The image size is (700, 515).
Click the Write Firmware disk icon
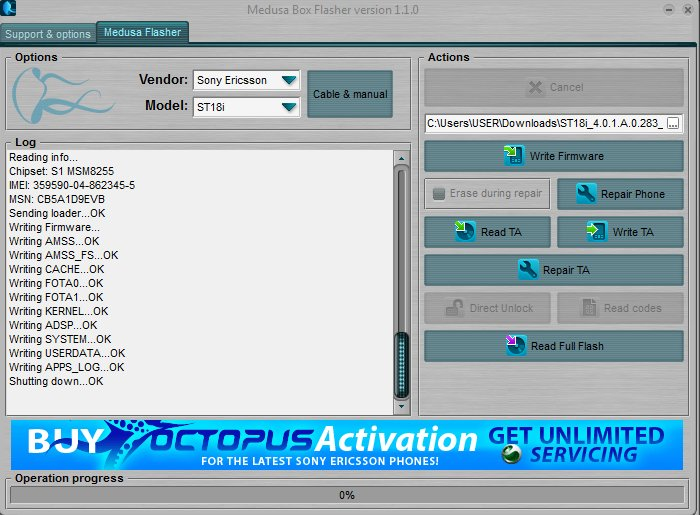point(514,156)
